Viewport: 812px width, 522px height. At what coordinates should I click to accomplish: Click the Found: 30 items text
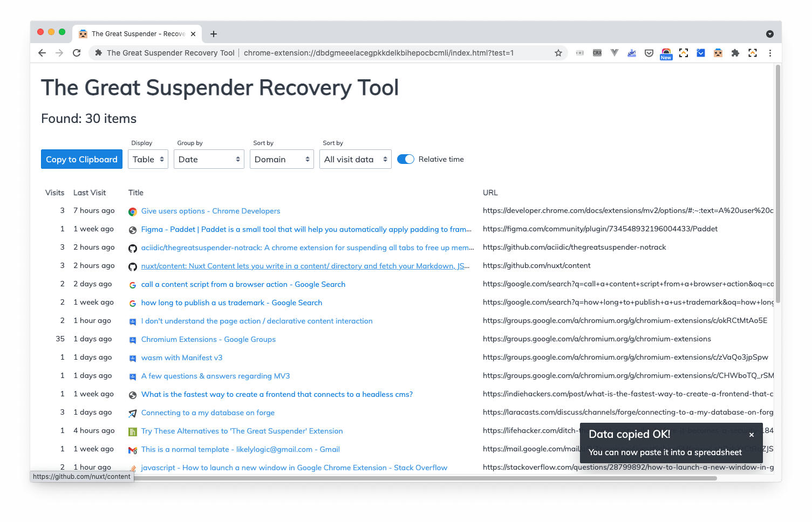[89, 119]
